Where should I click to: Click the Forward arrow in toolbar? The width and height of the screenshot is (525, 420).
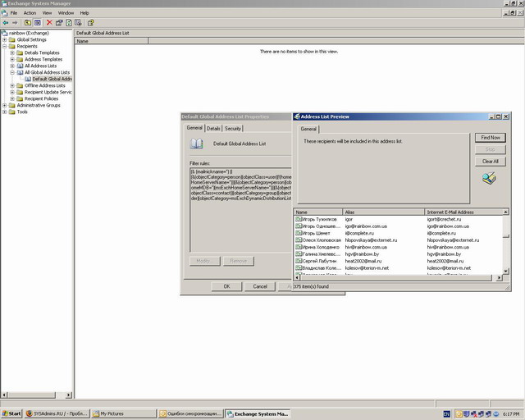tap(15, 23)
